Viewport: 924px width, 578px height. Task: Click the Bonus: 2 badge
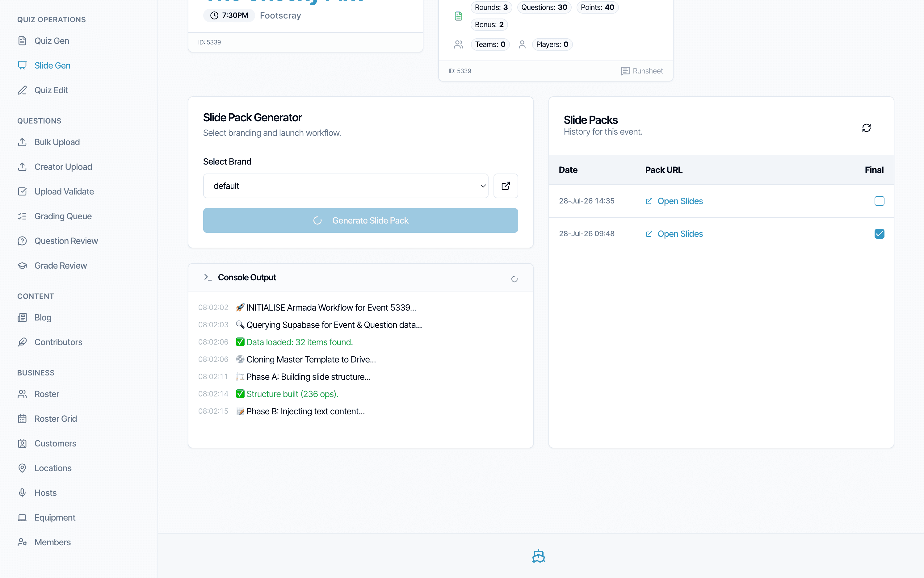(x=489, y=24)
